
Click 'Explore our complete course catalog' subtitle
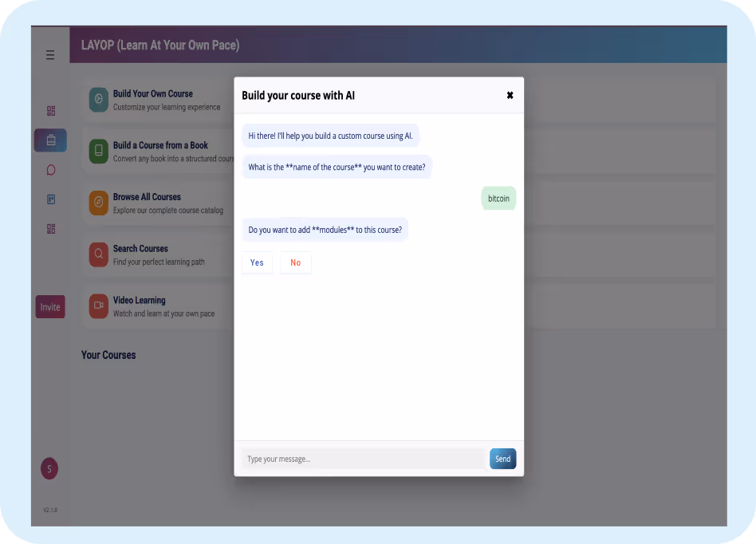[x=168, y=211]
